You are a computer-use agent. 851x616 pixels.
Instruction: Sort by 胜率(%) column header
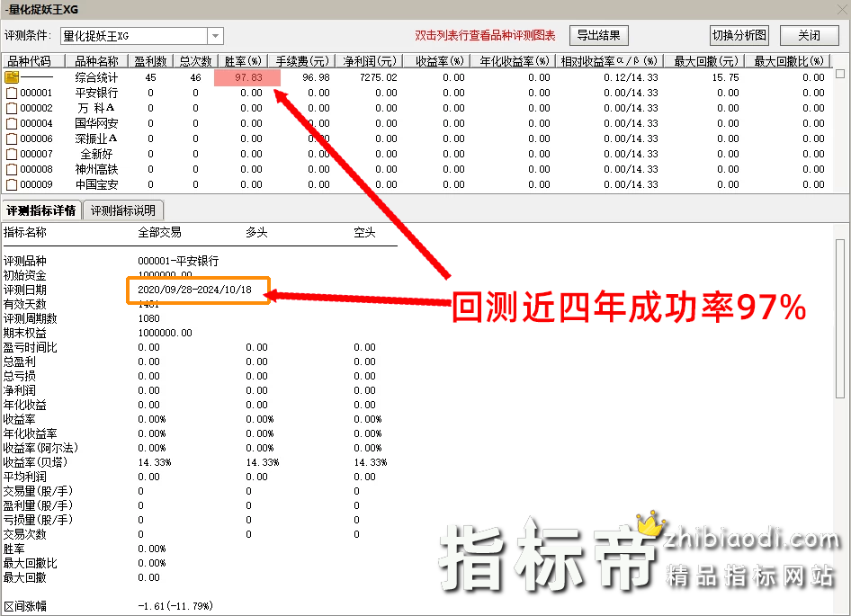(x=243, y=61)
